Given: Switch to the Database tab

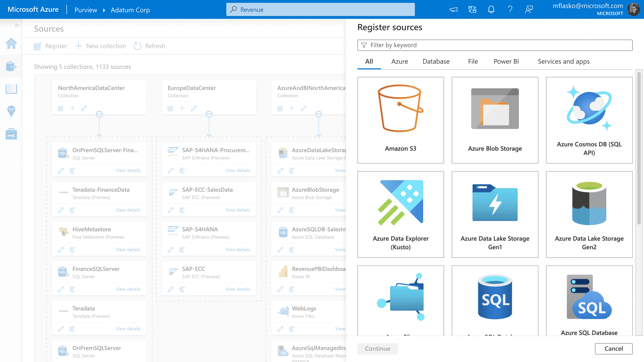Looking at the screenshot, I should pos(436,61).
